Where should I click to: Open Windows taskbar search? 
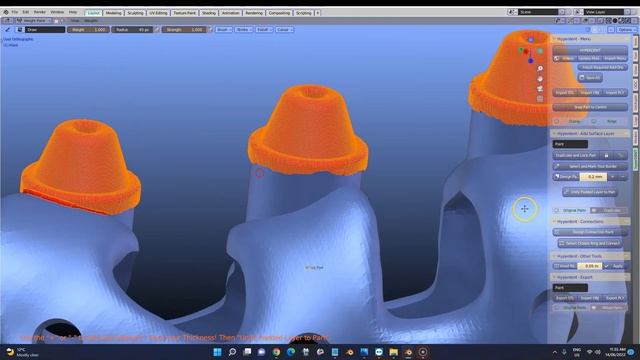(x=232, y=352)
